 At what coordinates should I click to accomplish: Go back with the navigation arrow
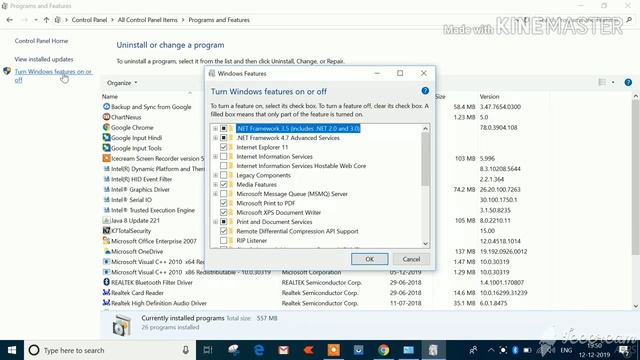[9, 20]
